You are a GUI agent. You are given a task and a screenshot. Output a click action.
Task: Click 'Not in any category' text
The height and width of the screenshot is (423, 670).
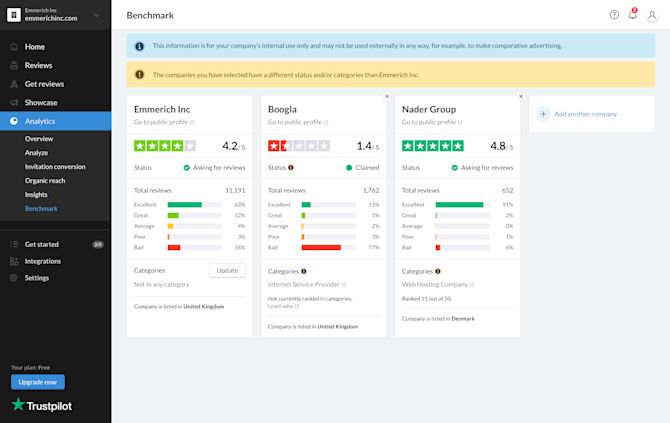click(162, 285)
